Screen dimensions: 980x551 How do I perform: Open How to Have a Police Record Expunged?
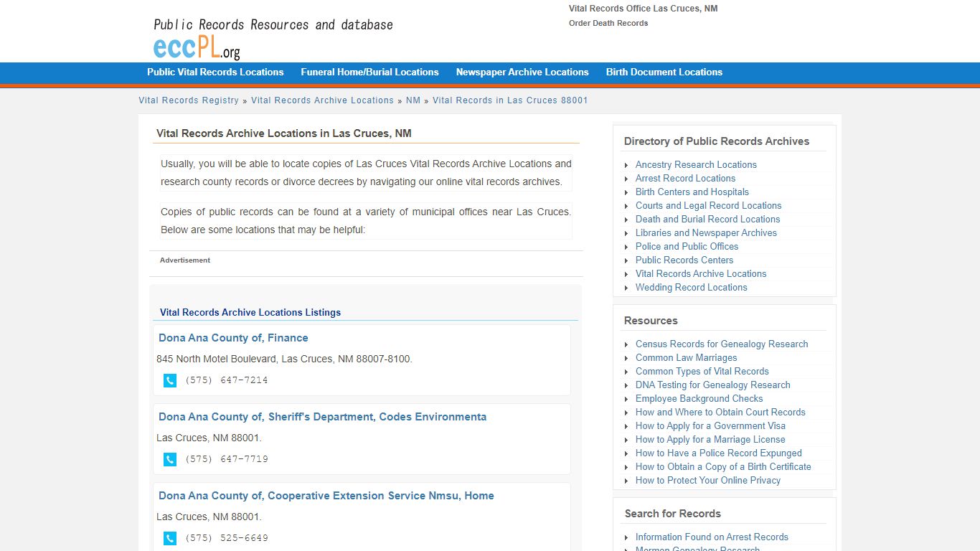pyautogui.click(x=719, y=453)
